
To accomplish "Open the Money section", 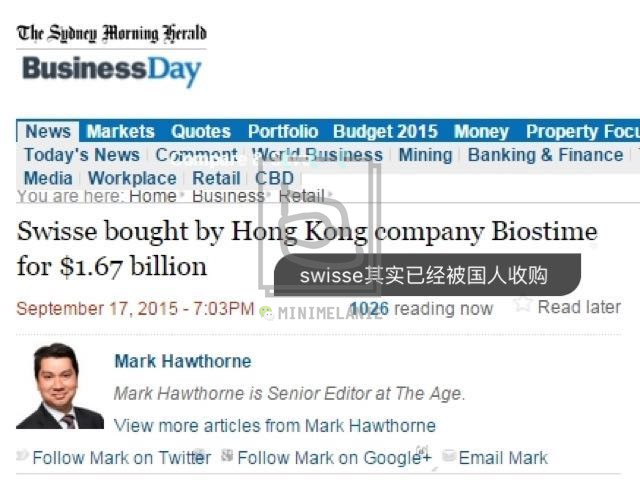I will pos(481,132).
